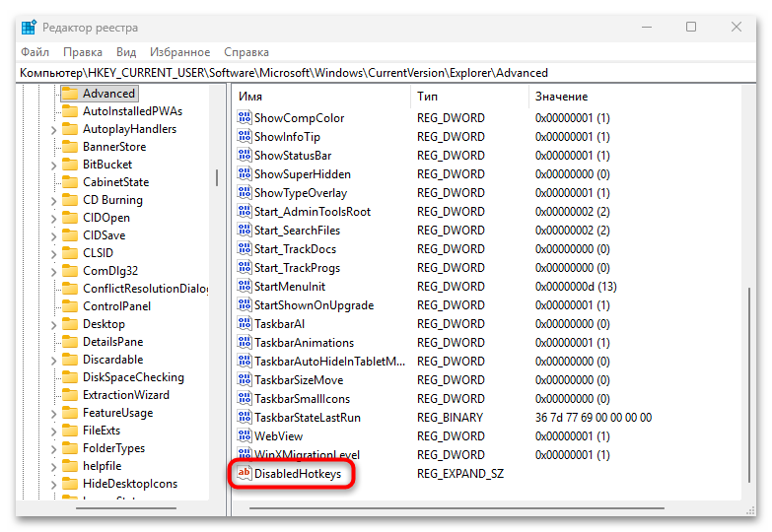
Task: Select the FileExts key in tree
Action: 102,431
